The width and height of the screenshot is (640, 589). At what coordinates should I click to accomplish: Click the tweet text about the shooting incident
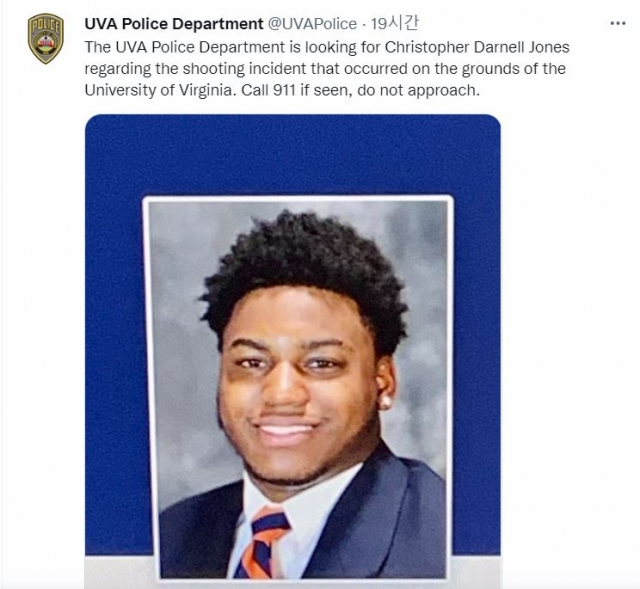327,68
